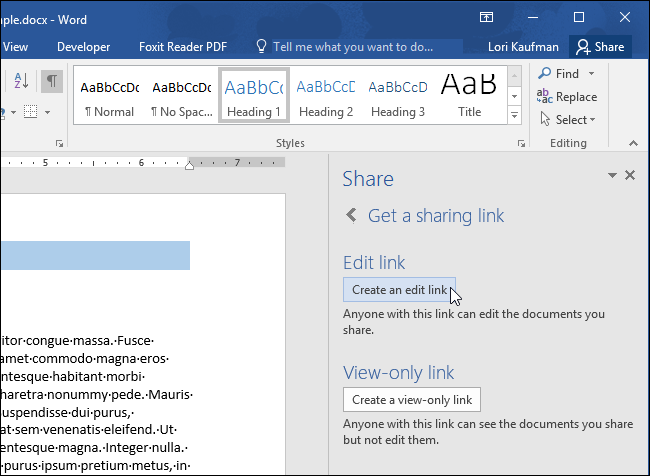This screenshot has width=650, height=476.
Task: Click the Sort icon in the ribbon
Action: 22,81
